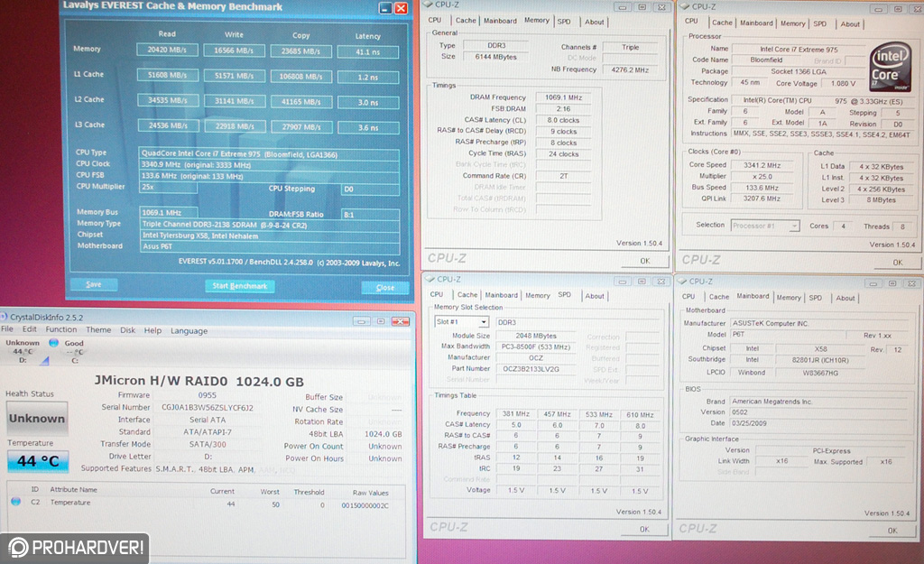Click the Unknown health status box
The image size is (924, 564).
tap(37, 419)
